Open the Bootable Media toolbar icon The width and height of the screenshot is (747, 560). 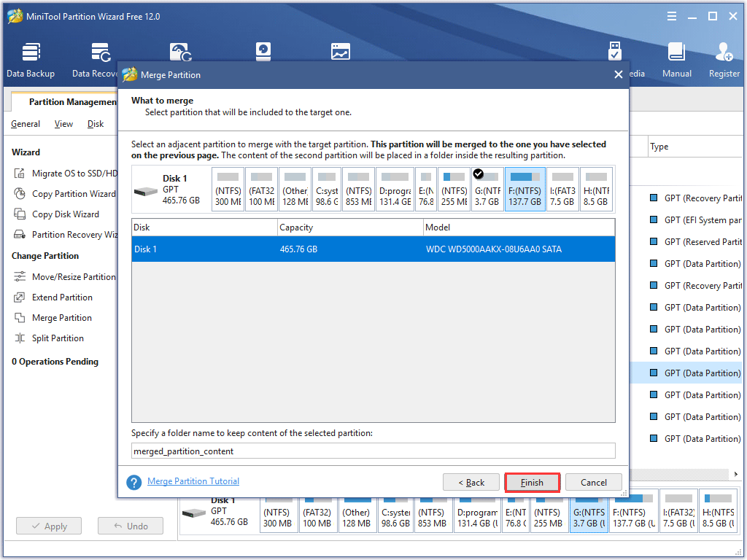click(615, 52)
